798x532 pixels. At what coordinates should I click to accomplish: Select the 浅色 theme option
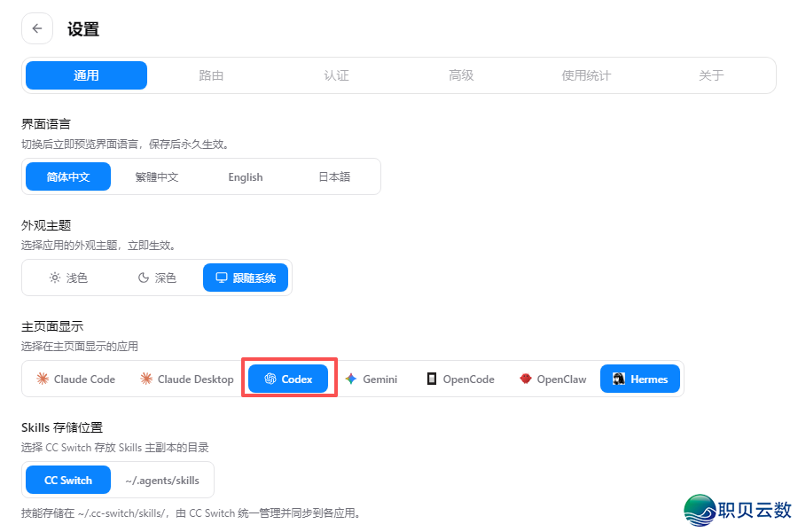(68, 278)
